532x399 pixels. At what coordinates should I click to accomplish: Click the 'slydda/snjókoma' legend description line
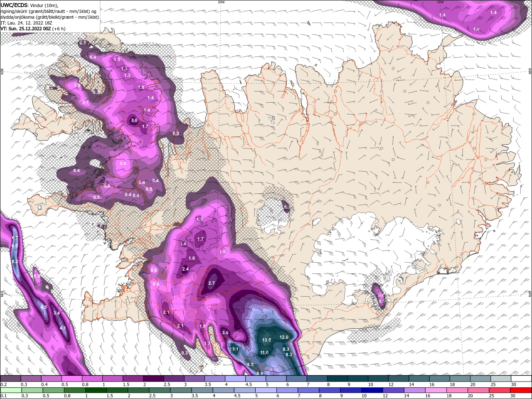click(49, 17)
